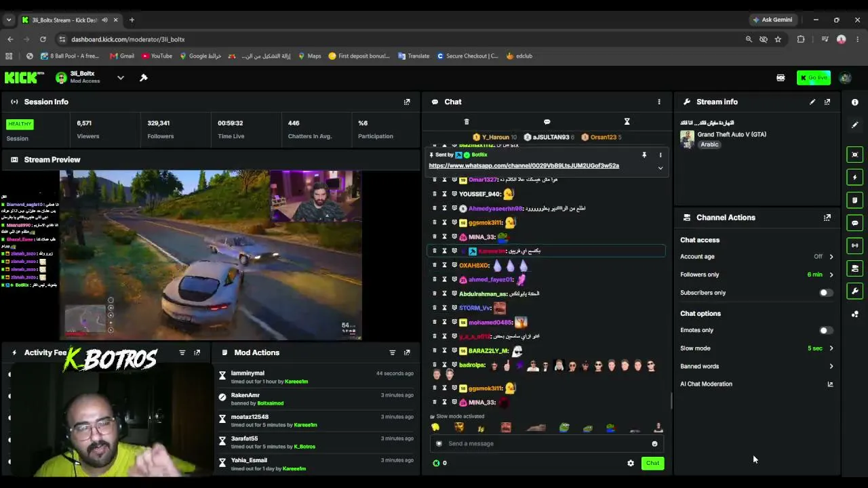The image size is (868, 488).
Task: Click shield icon beside Abdulrahman_as's message
Action: point(454,293)
